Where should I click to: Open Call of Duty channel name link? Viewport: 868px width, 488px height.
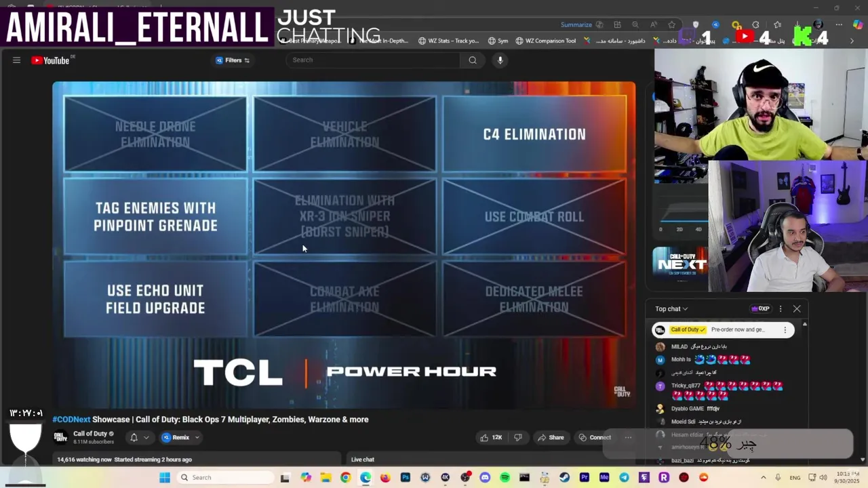(x=90, y=434)
